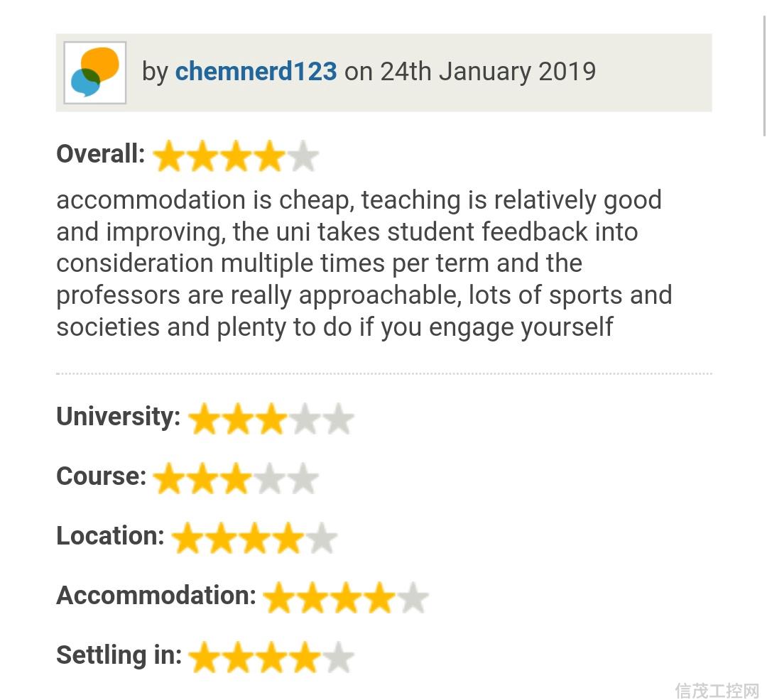Click the second gold Settling in star
The image size is (767, 700).
click(x=238, y=657)
